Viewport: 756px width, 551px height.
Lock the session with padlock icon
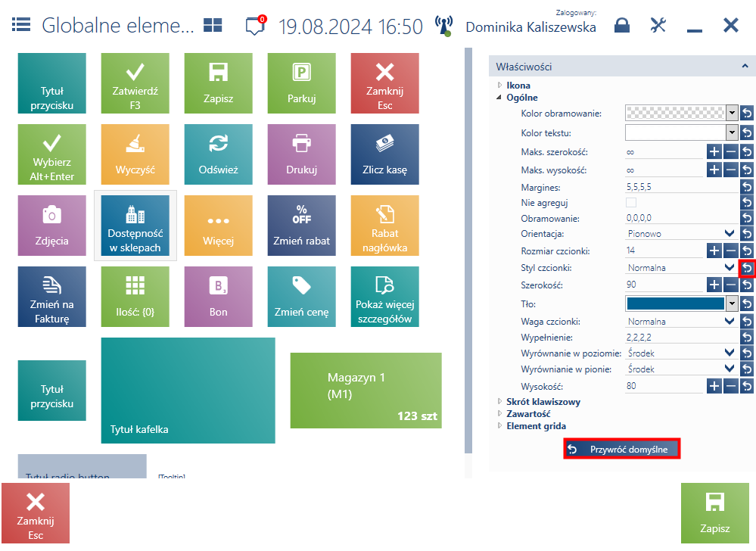click(x=622, y=25)
